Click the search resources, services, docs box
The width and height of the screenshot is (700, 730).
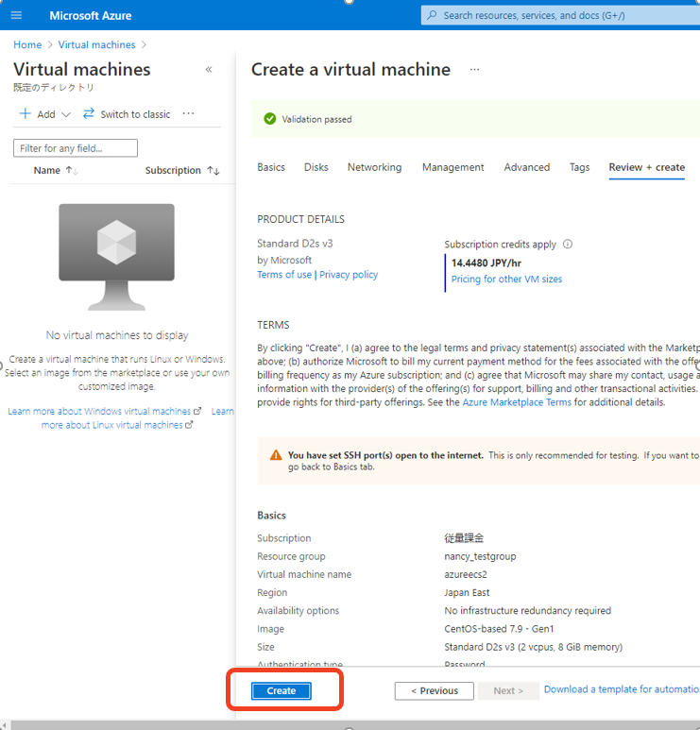point(560,15)
